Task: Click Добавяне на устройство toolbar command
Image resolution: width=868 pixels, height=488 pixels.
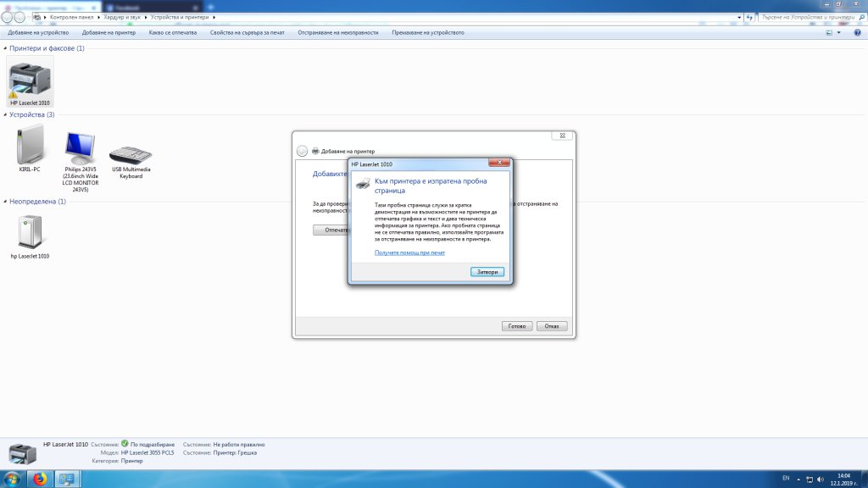Action: 38,33
